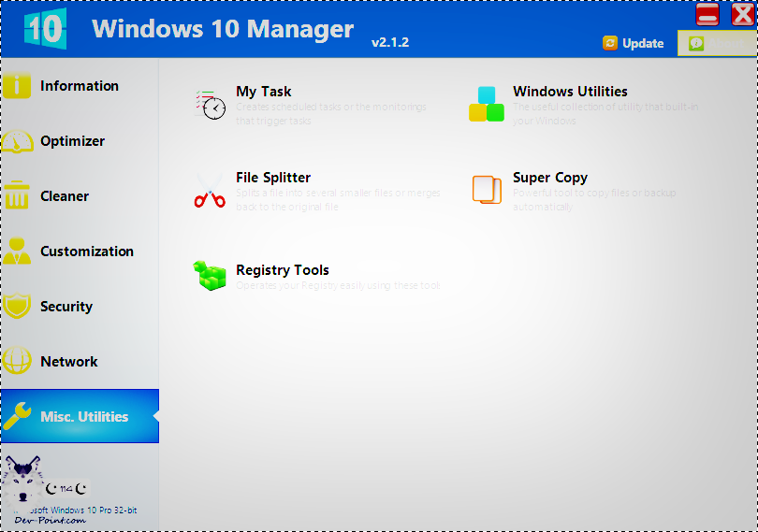This screenshot has height=532, width=758.
Task: Click the Customization user icon
Action: [18, 252]
